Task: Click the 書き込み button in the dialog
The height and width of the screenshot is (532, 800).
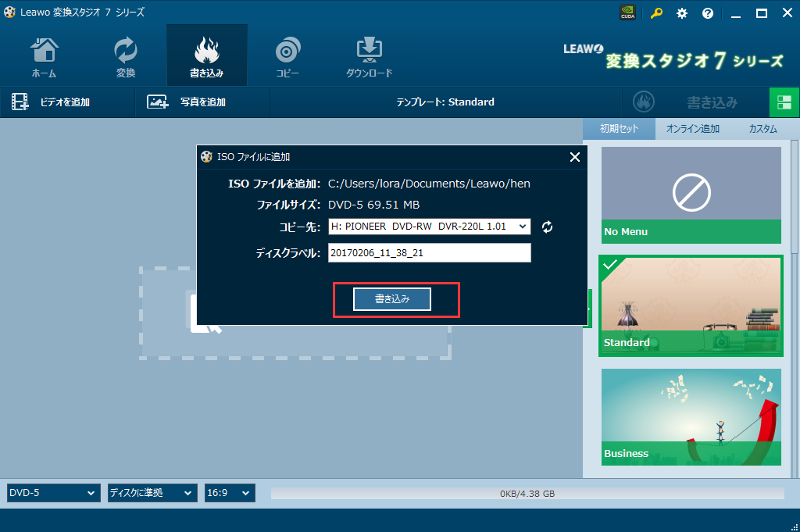Action: pyautogui.click(x=392, y=299)
